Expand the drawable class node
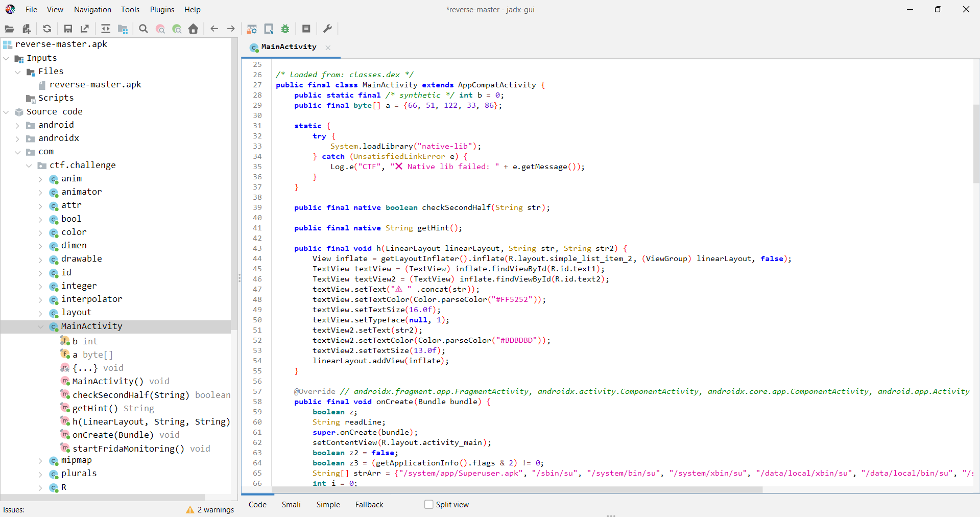This screenshot has width=980, height=517. (41, 259)
